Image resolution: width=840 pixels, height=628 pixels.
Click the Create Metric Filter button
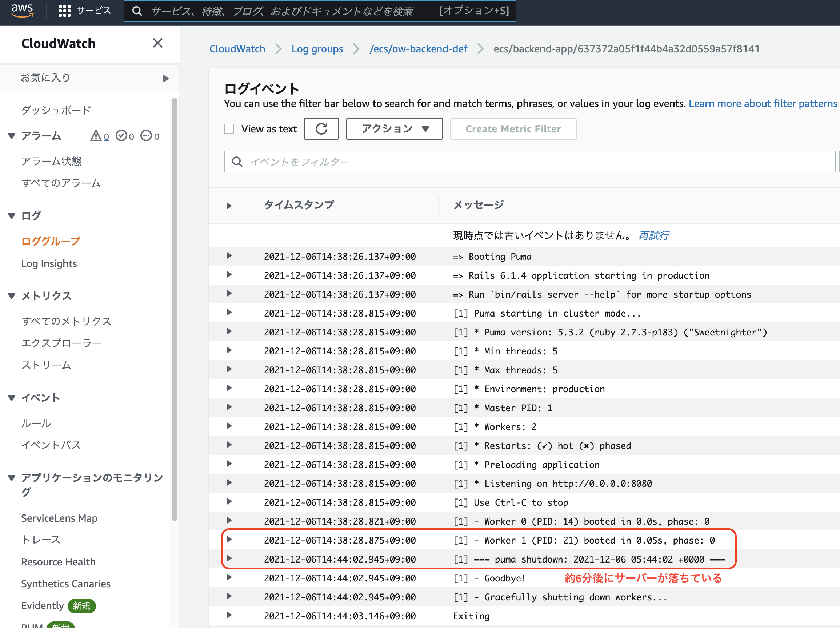coord(513,129)
